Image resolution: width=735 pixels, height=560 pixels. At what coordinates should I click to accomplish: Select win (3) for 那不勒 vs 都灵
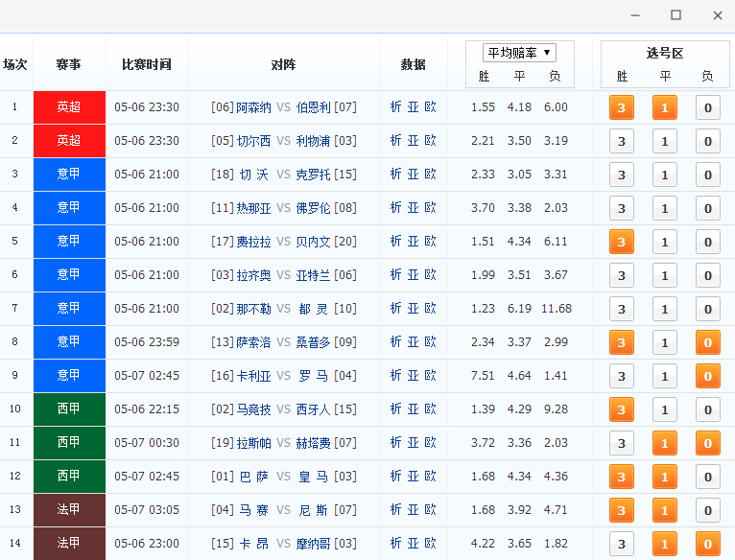coord(622,309)
